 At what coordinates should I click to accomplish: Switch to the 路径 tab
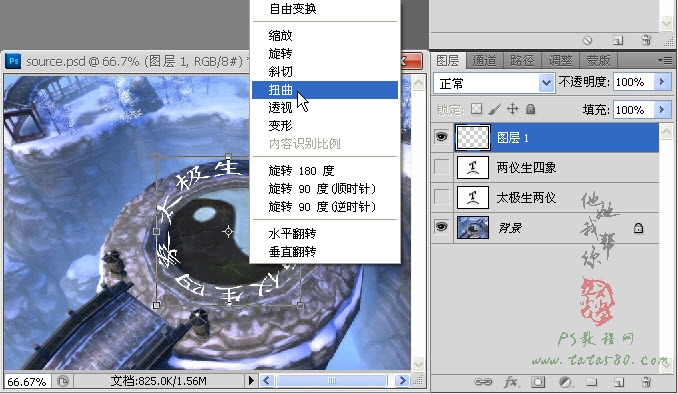[x=522, y=61]
